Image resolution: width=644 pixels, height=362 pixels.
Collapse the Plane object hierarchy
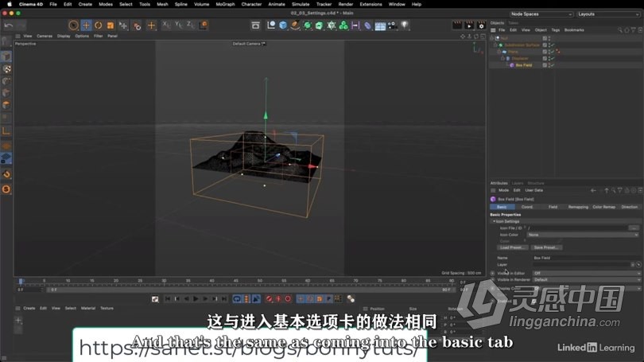click(499, 52)
